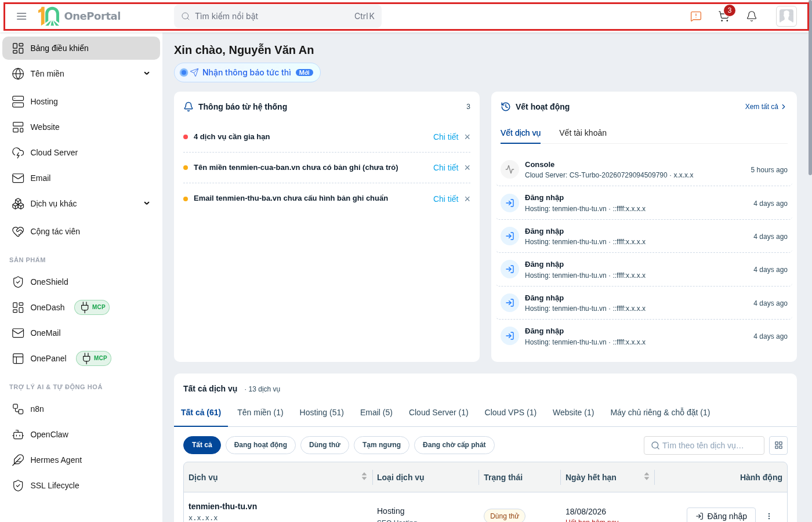Click the Dịch vụ khác cubes icon
The height and width of the screenshot is (522, 812).
(18, 204)
